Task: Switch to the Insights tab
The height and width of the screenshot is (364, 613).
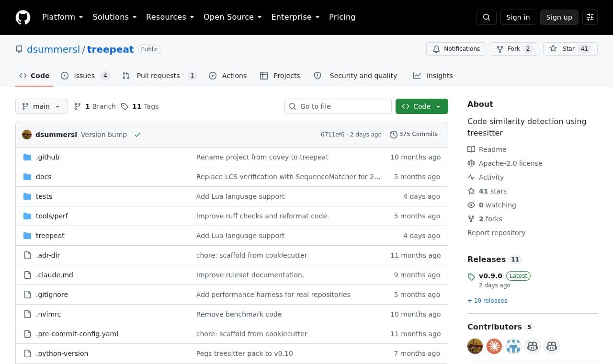Action: tap(433, 76)
